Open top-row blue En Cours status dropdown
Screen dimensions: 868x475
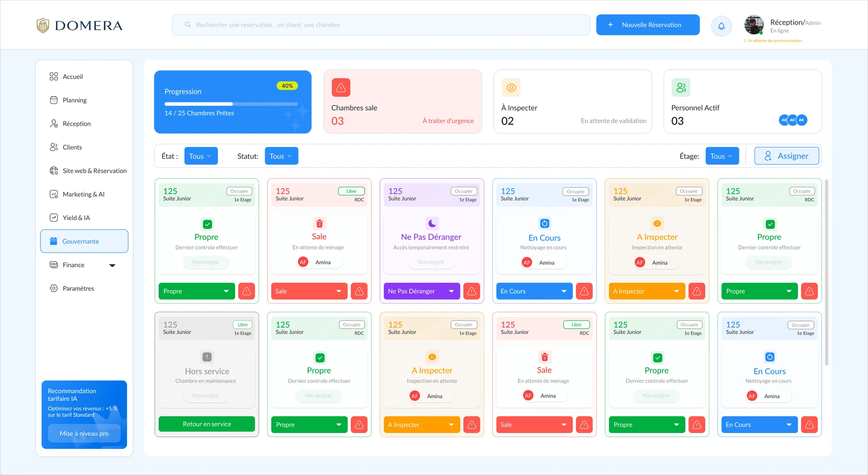click(534, 291)
